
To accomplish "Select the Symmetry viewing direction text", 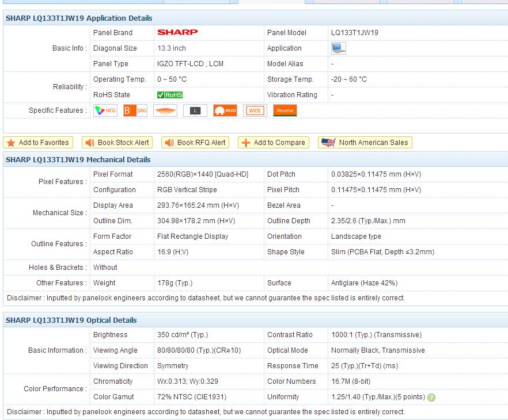I will point(173,366).
